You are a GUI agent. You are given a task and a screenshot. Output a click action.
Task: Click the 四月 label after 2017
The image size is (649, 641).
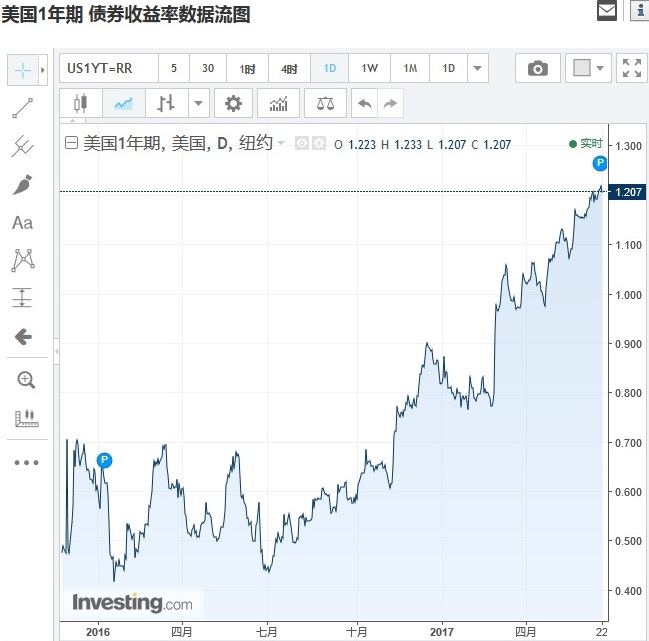coord(526,632)
